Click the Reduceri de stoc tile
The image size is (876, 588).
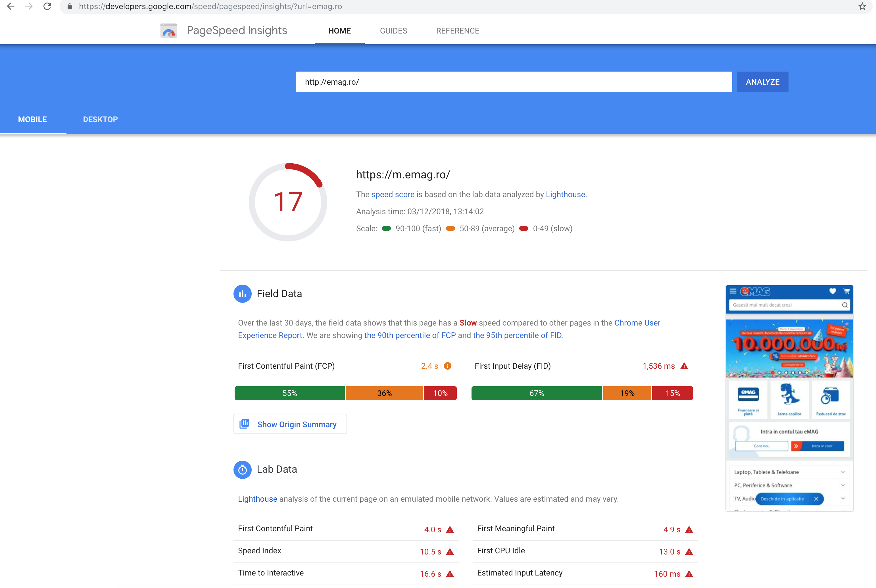pyautogui.click(x=831, y=399)
